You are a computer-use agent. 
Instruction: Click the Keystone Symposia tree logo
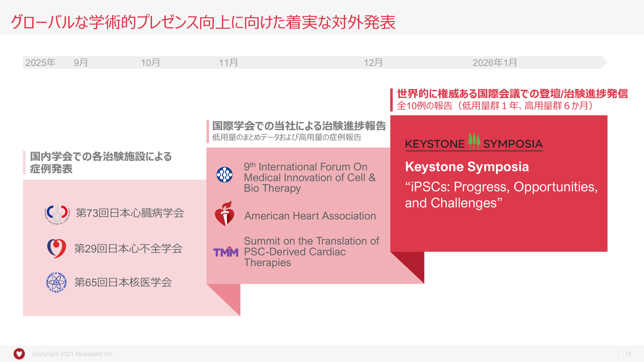tap(474, 142)
